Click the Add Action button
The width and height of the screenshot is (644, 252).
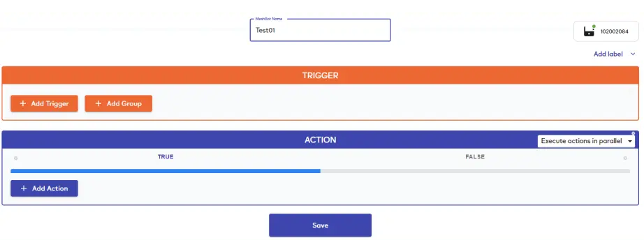(x=45, y=188)
